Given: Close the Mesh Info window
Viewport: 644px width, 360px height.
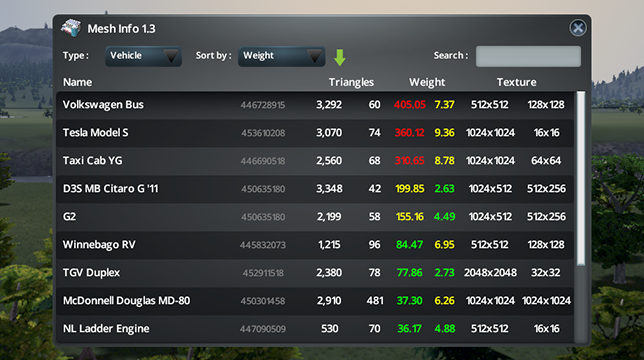Looking at the screenshot, I should coord(578,28).
